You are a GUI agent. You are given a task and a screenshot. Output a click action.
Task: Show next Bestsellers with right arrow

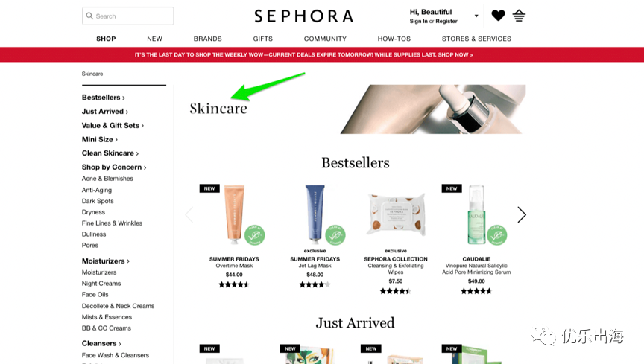522,214
